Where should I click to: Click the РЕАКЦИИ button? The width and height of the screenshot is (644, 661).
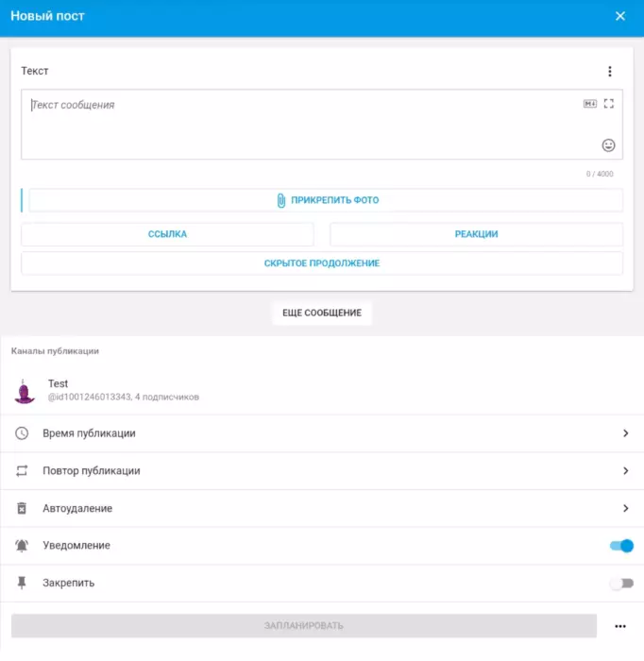476,234
